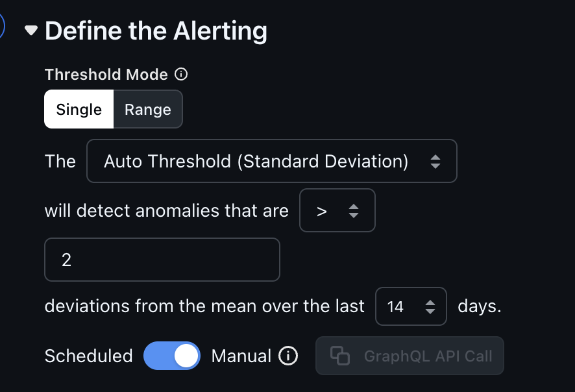Screen dimensions: 575x392
Task: Select Single threshold mode
Action: tap(79, 109)
